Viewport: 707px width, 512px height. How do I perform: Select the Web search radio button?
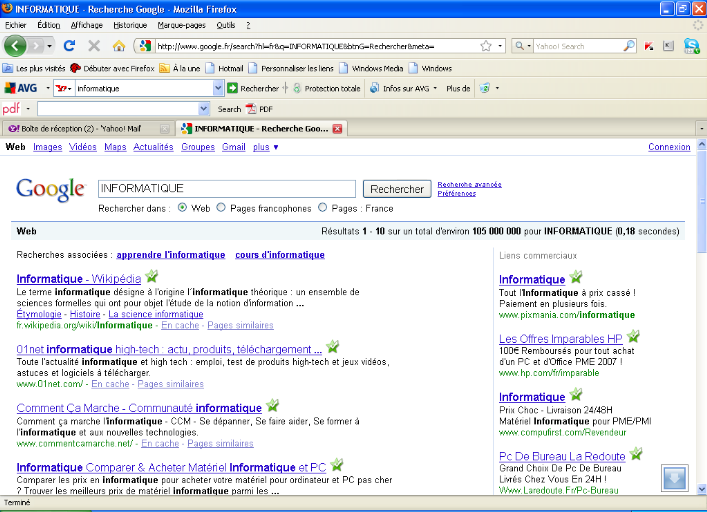pos(182,208)
